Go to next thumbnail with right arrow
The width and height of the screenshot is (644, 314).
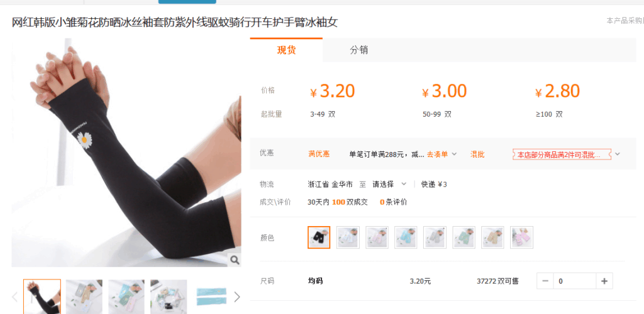coord(237,297)
